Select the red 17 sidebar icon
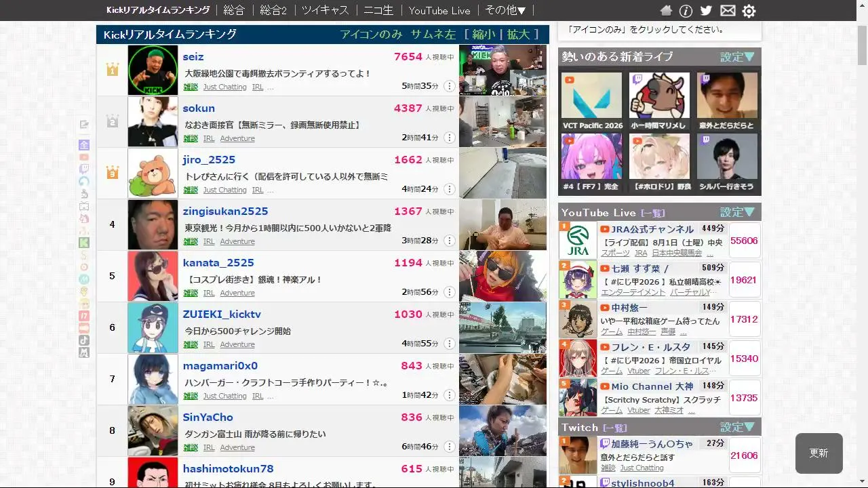The image size is (868, 488). click(84, 316)
